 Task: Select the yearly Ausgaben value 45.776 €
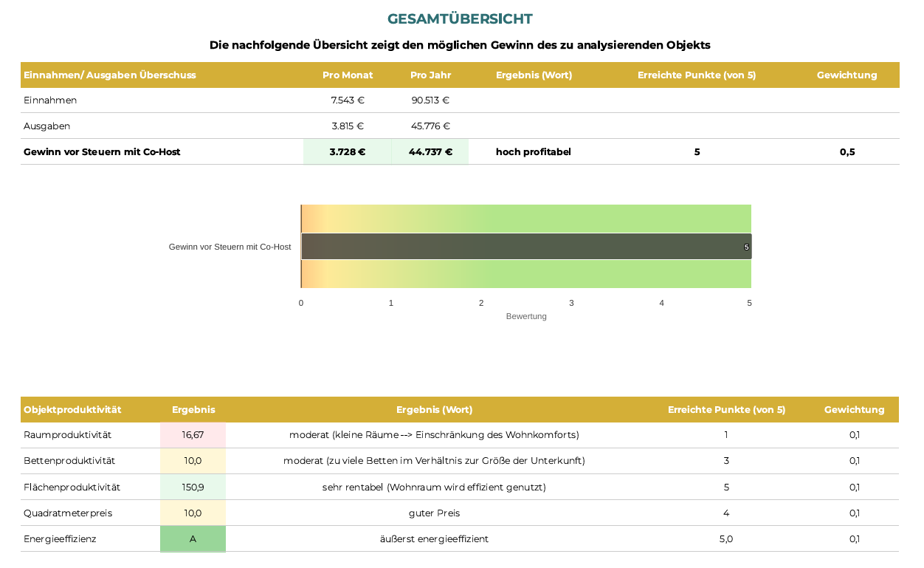click(430, 126)
